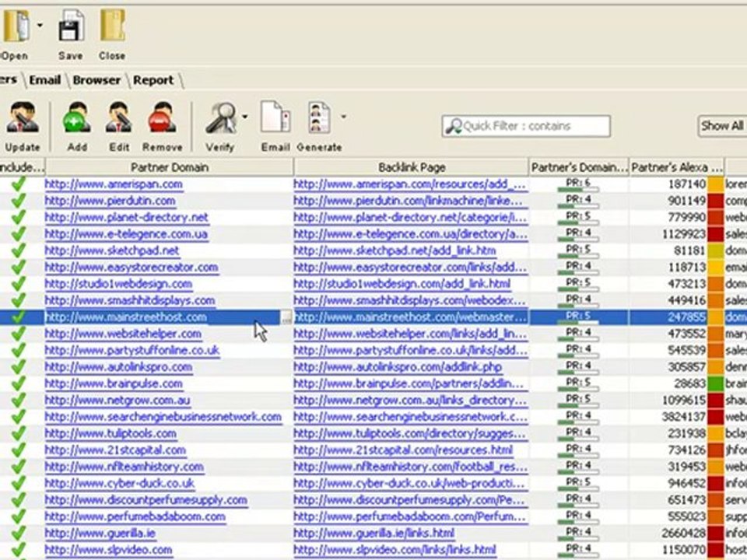Click the Generate icon
Image resolution: width=747 pixels, height=560 pixels.
point(319,117)
